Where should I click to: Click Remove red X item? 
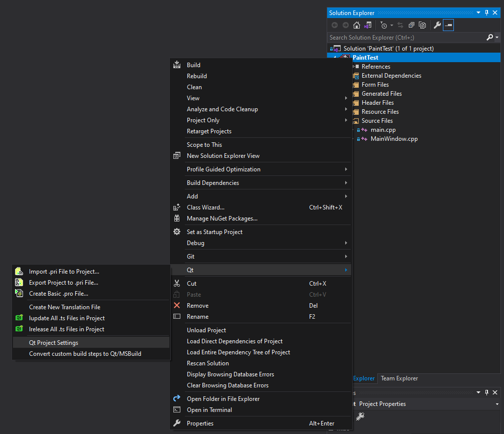261,306
